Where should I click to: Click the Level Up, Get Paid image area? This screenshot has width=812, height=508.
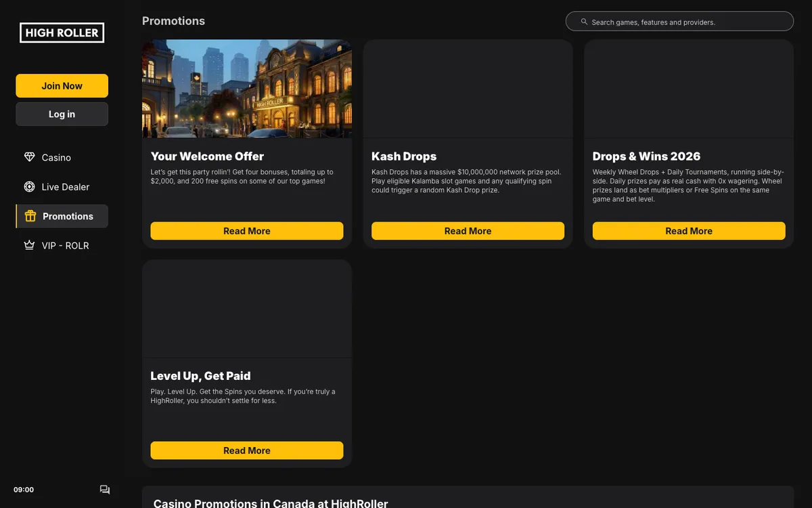click(247, 308)
